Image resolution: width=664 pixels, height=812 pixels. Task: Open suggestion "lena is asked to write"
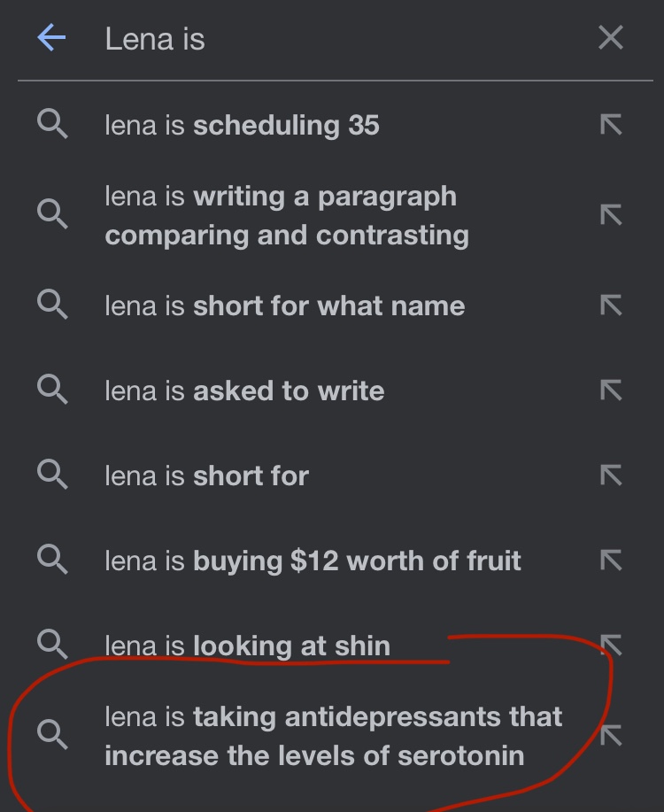click(x=244, y=391)
